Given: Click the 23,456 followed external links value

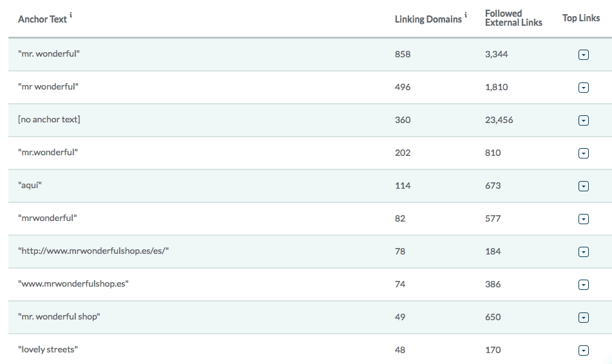Looking at the screenshot, I should pyautogui.click(x=499, y=120).
